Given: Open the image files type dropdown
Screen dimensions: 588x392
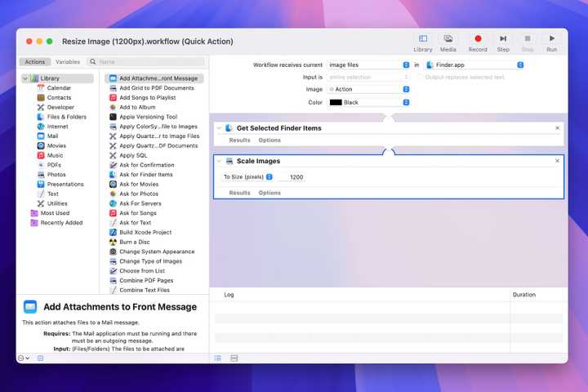Looking at the screenshot, I should (367, 64).
